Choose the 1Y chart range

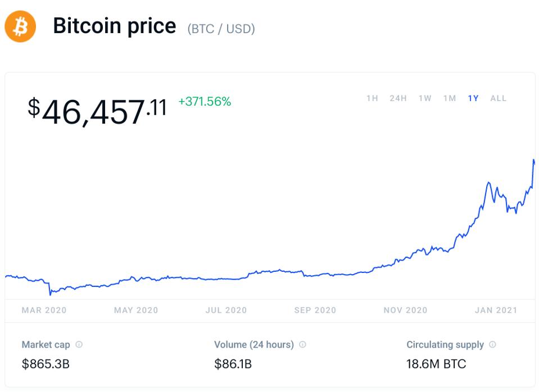[473, 98]
